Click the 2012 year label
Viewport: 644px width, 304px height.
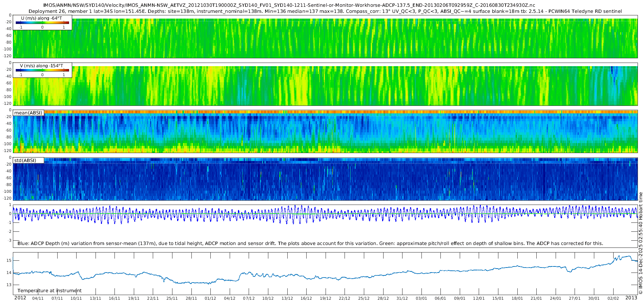click(20, 298)
